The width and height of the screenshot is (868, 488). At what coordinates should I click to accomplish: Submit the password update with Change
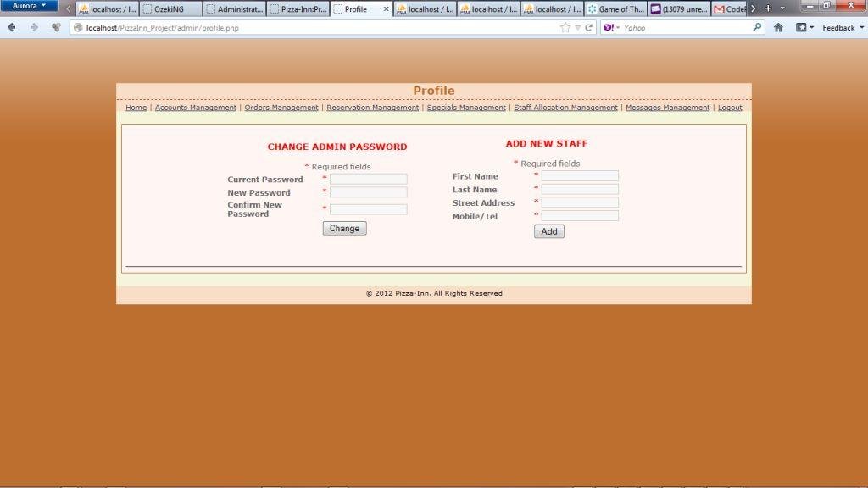[x=343, y=228]
